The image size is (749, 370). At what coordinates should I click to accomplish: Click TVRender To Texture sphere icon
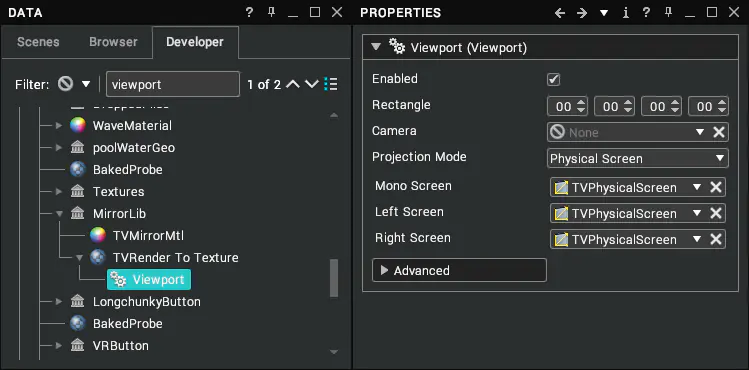(97, 258)
